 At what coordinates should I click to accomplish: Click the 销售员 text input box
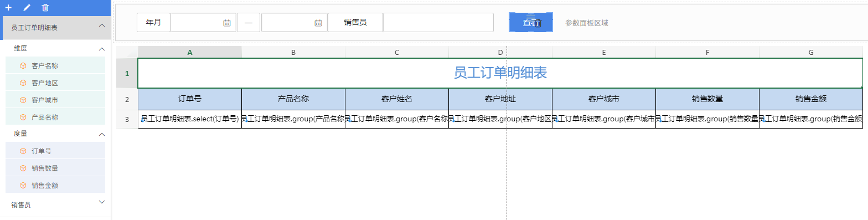438,22
